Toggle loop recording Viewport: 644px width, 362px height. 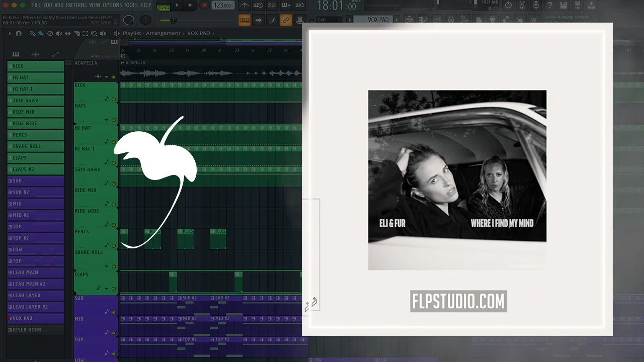tap(299, 6)
